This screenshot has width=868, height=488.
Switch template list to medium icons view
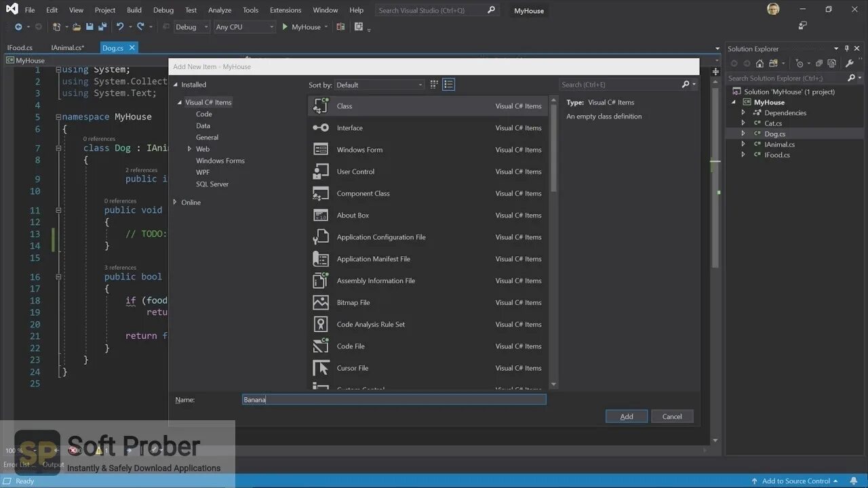pos(448,85)
